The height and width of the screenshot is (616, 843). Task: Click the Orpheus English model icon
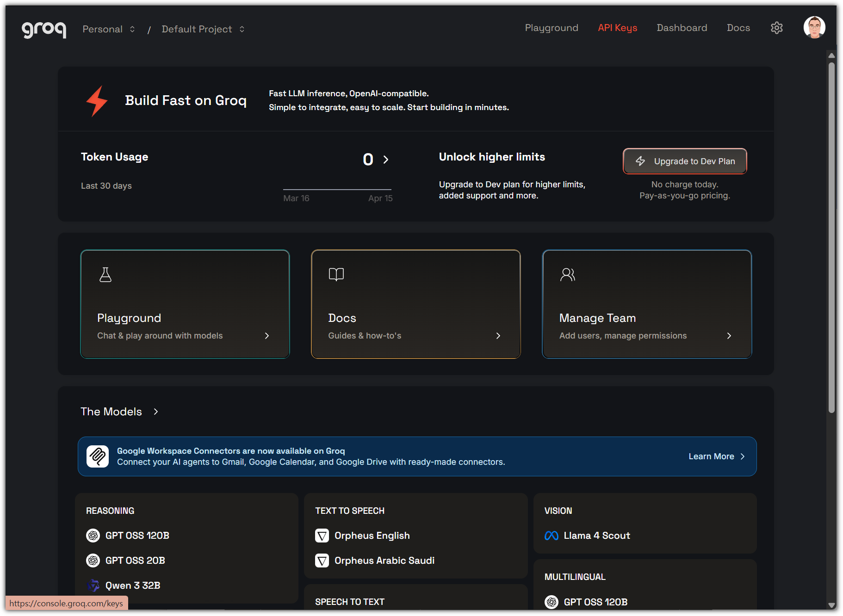coord(322,536)
